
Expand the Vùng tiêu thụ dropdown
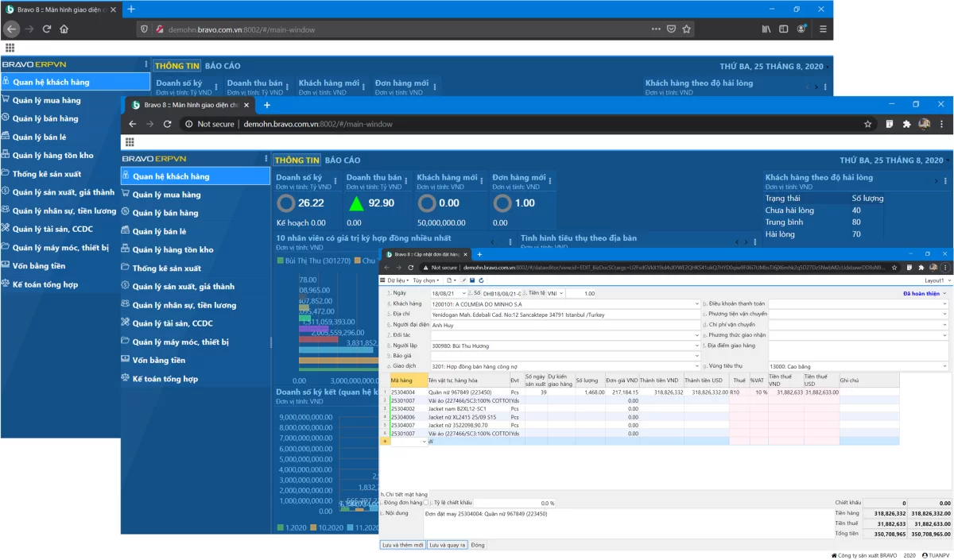click(945, 366)
